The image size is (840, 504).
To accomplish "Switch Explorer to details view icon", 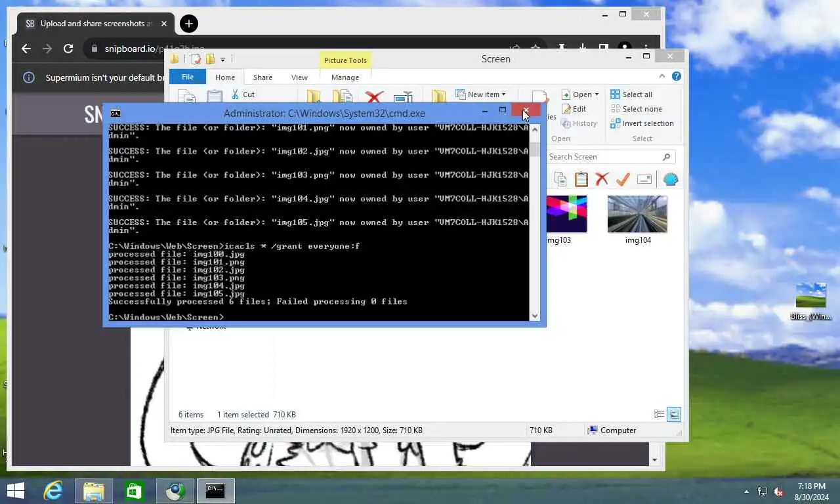I will (x=660, y=414).
